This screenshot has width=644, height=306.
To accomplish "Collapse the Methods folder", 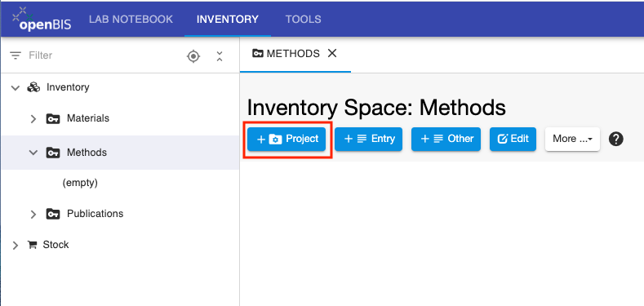I will tap(33, 153).
